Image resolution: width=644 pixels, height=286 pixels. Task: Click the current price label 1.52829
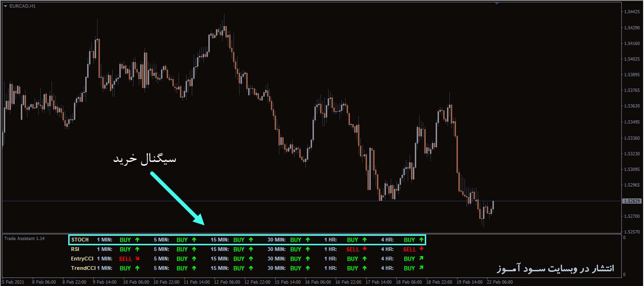632,201
